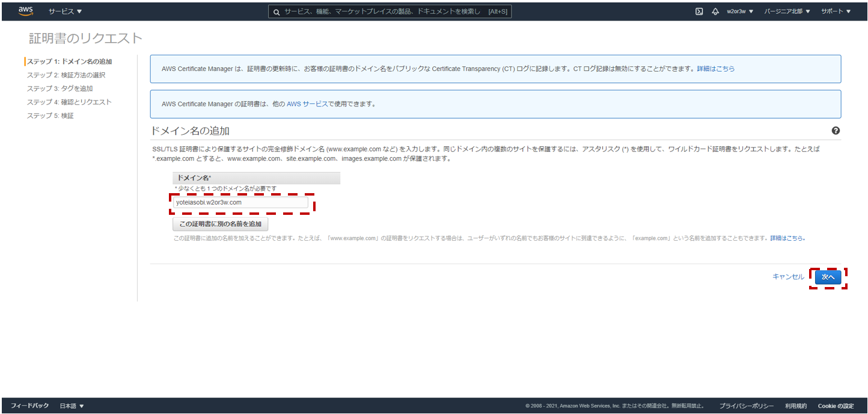This screenshot has height=414, width=868.
Task: Open the サービス services dropdown
Action: 65,11
